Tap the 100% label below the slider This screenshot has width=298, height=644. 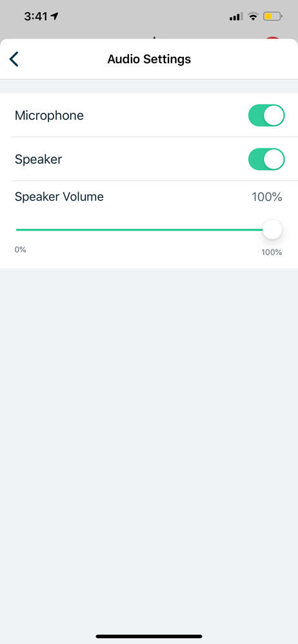point(272,252)
